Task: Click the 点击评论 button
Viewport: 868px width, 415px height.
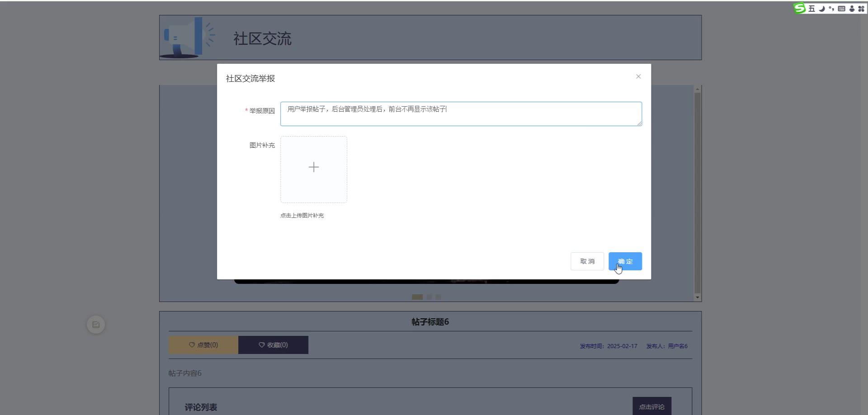Action: (x=651, y=406)
